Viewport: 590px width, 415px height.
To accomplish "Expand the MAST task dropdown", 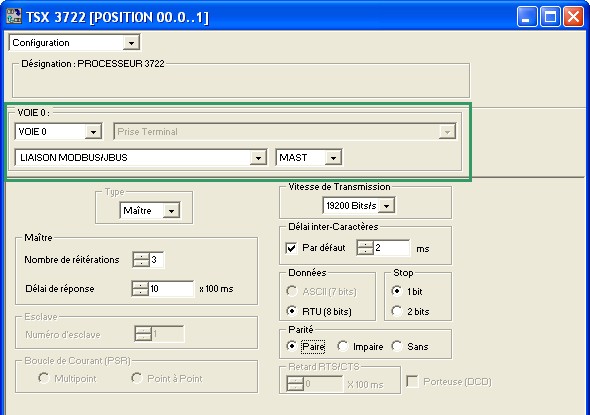I will tap(333, 158).
